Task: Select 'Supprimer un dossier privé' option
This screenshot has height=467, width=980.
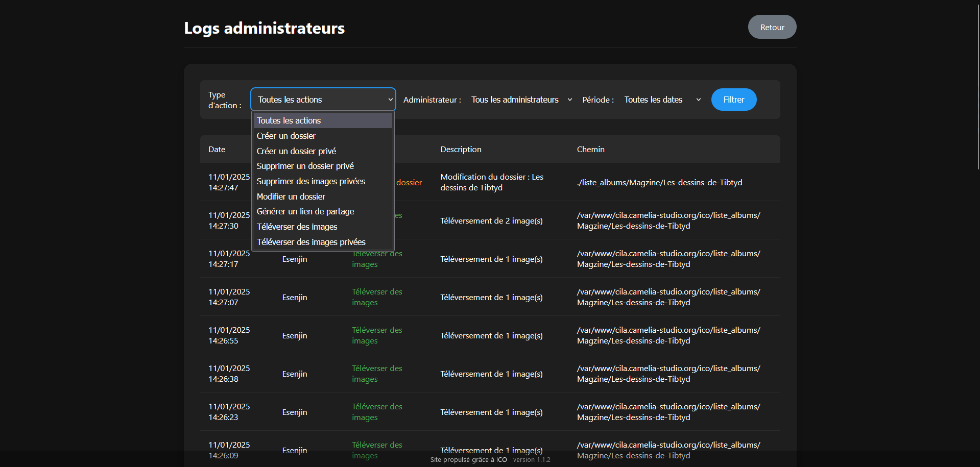Action: (323, 166)
